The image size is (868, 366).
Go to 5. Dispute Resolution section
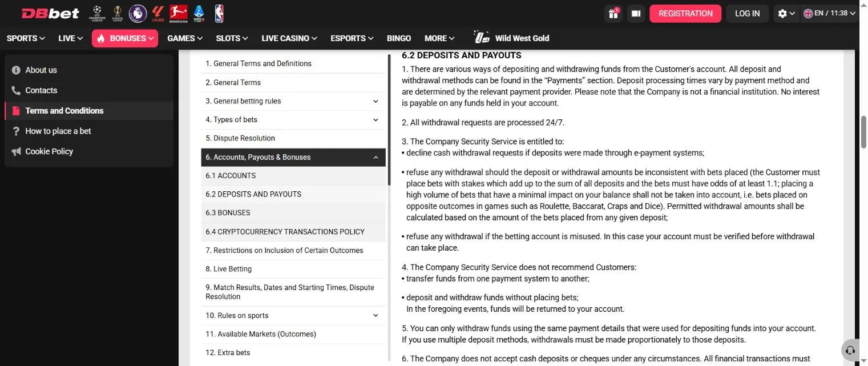coord(293,138)
